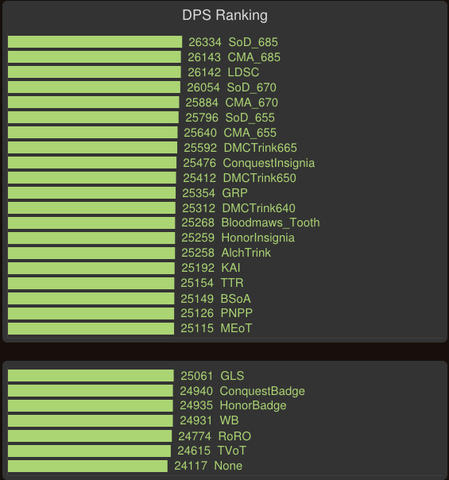Click the MEoT value 25115
The image size is (449, 480).
tap(197, 328)
